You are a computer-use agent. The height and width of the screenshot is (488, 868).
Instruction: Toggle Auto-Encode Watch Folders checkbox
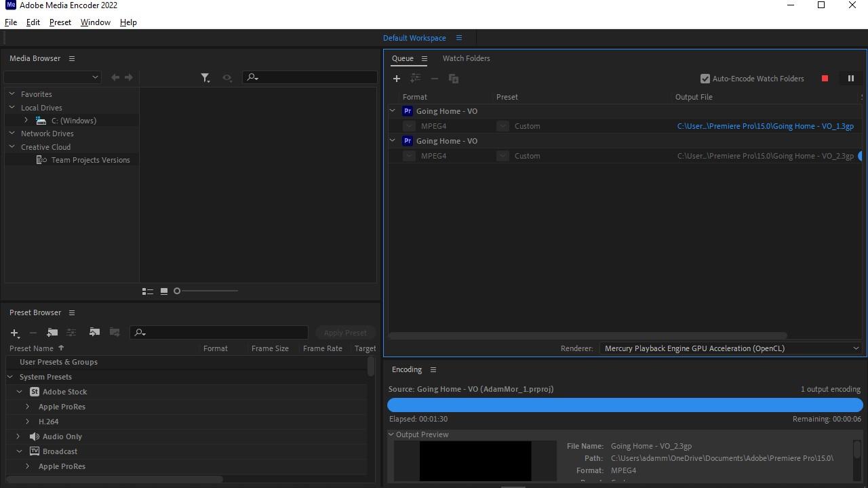tap(705, 79)
